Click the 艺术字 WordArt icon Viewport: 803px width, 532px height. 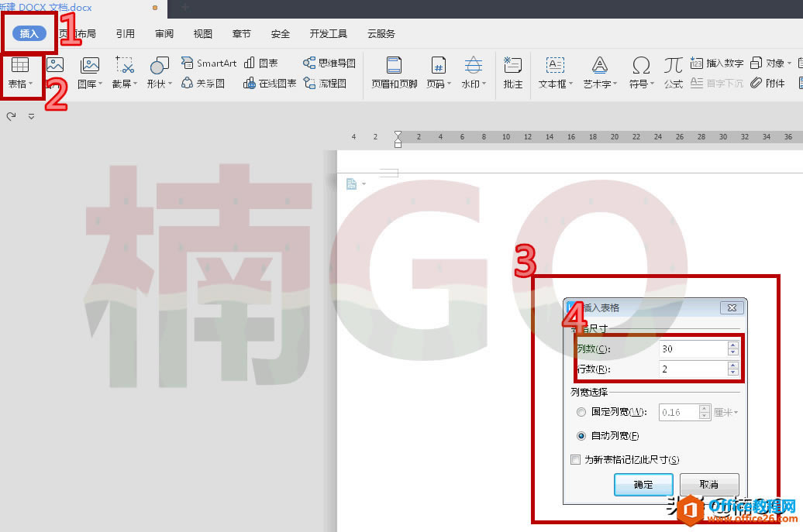(x=600, y=66)
